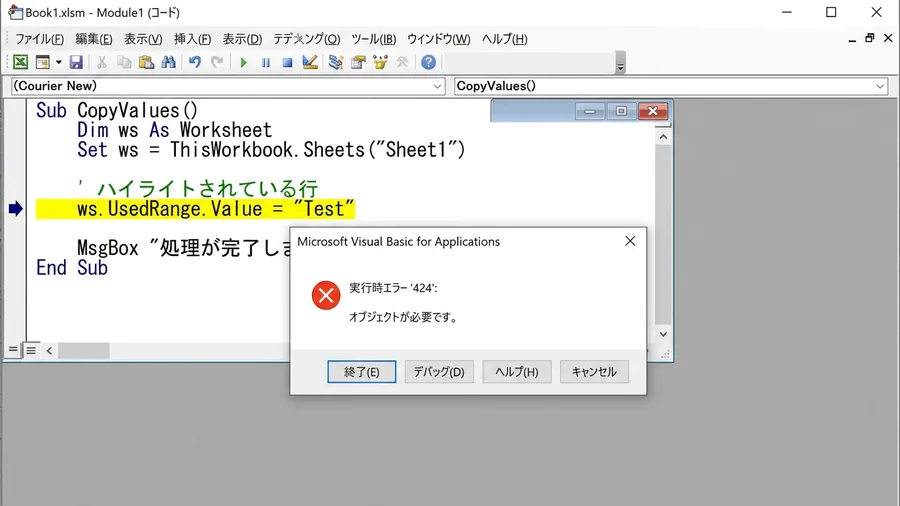Viewport: 900px width, 506px height.
Task: Click the 終了(E) button in error dialog
Action: coord(362,372)
